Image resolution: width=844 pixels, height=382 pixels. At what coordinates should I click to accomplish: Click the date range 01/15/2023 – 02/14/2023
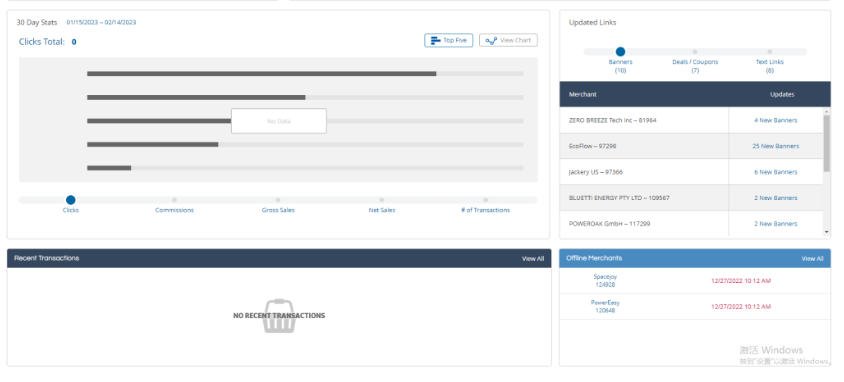tap(101, 23)
